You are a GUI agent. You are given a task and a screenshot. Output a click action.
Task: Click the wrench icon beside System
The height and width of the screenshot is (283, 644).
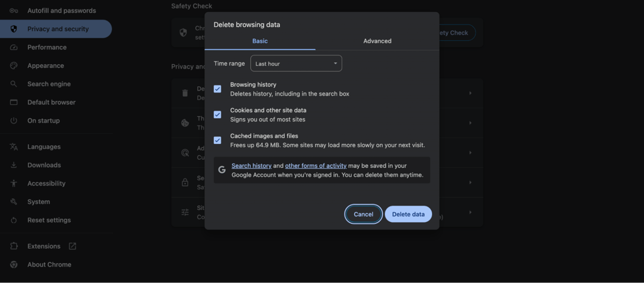coord(14,202)
